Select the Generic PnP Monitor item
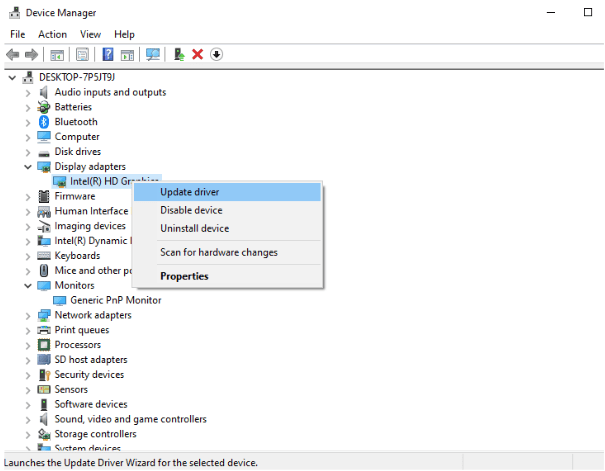The height and width of the screenshot is (471, 605). [115, 300]
